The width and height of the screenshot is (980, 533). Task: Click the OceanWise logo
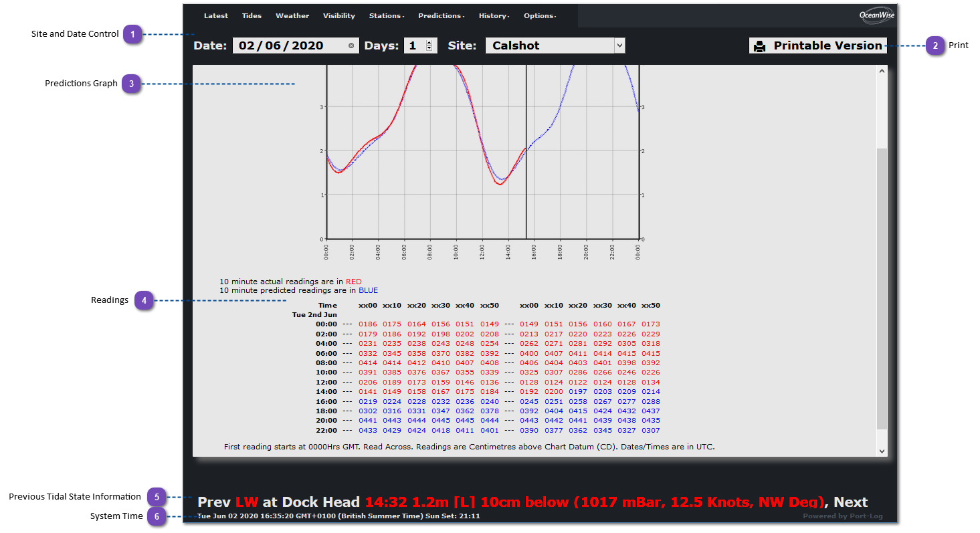click(x=876, y=15)
